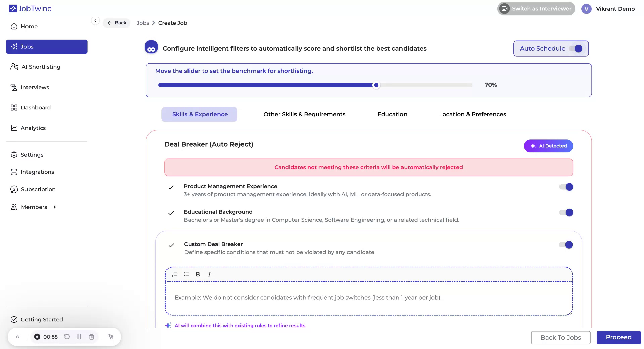Insert an ordered list in the editor

tap(174, 274)
